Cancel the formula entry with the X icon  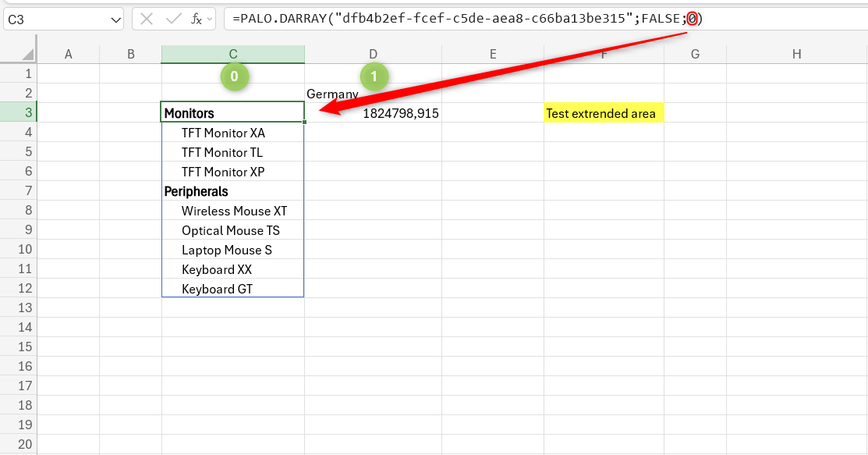(x=147, y=18)
